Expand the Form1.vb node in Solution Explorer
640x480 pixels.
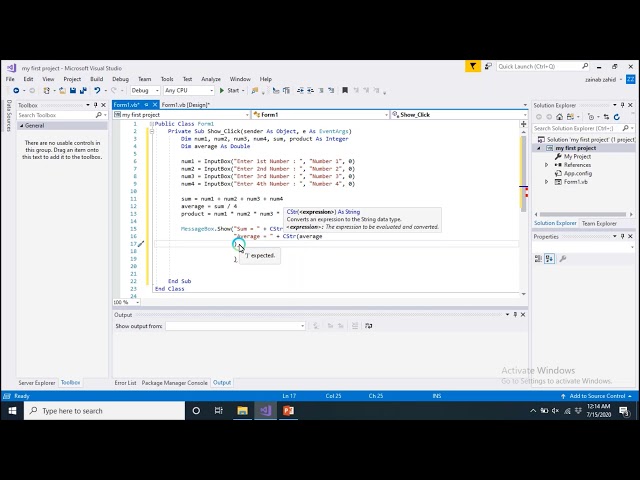pyautogui.click(x=547, y=182)
